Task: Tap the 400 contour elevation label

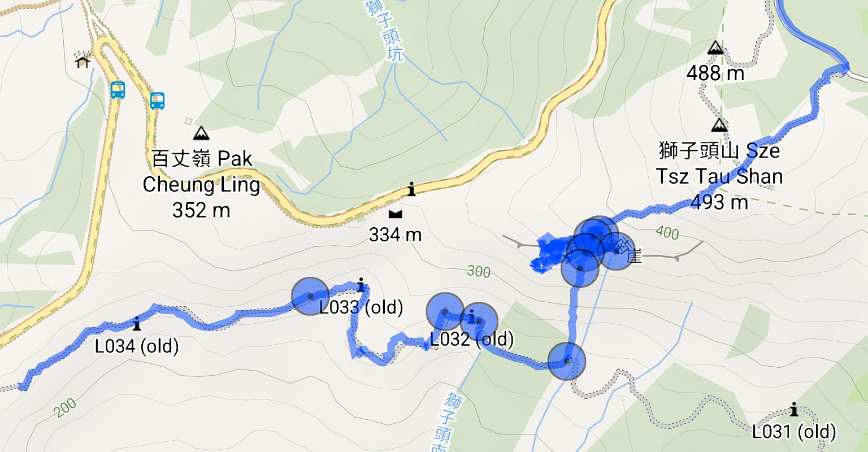Action: click(667, 232)
